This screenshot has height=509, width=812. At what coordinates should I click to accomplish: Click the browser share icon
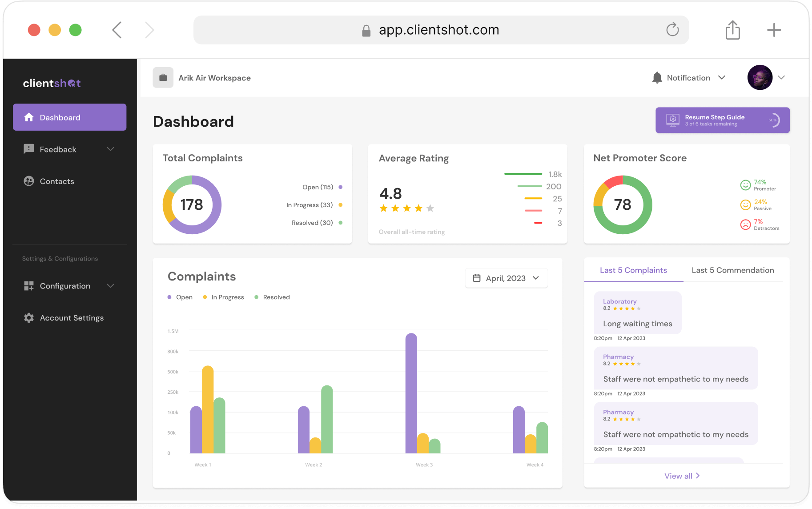[x=732, y=30]
